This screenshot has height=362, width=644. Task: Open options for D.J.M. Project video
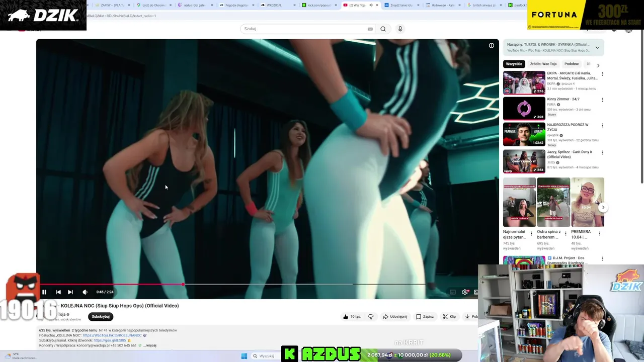click(602, 259)
